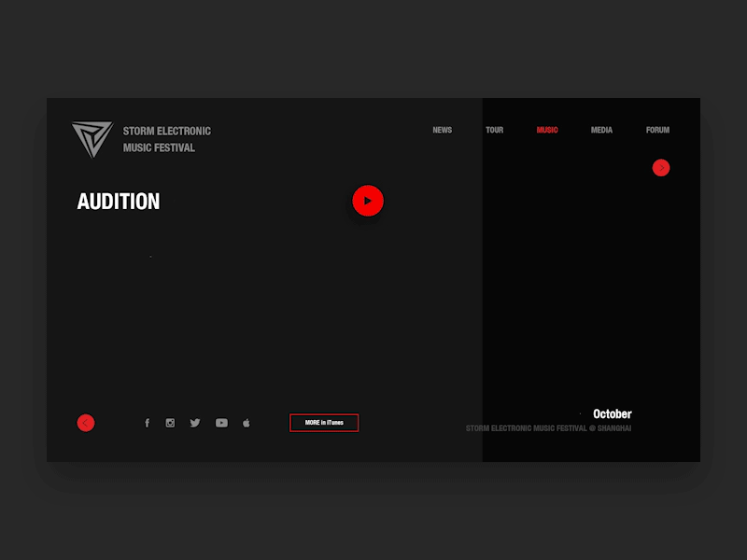Click Storm Electronic Music Festival @ Shanghai text
Image resolution: width=747 pixels, height=560 pixels.
548,428
